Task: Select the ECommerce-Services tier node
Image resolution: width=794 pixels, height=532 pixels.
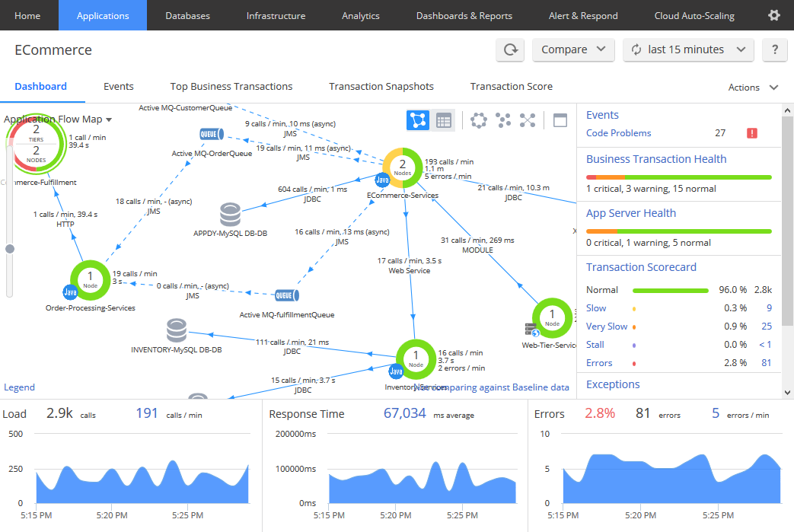Action: pyautogui.click(x=403, y=167)
